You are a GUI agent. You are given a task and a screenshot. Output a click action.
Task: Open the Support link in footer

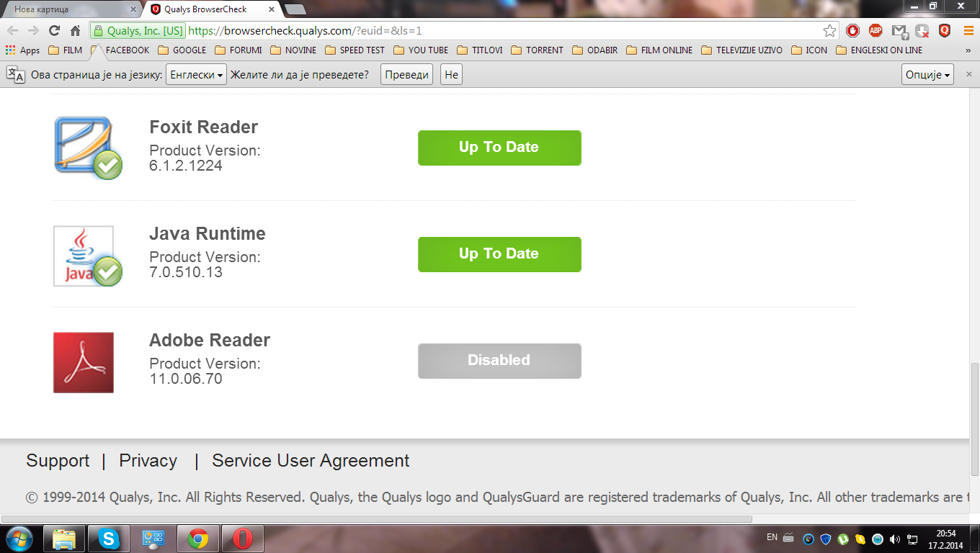(x=58, y=461)
